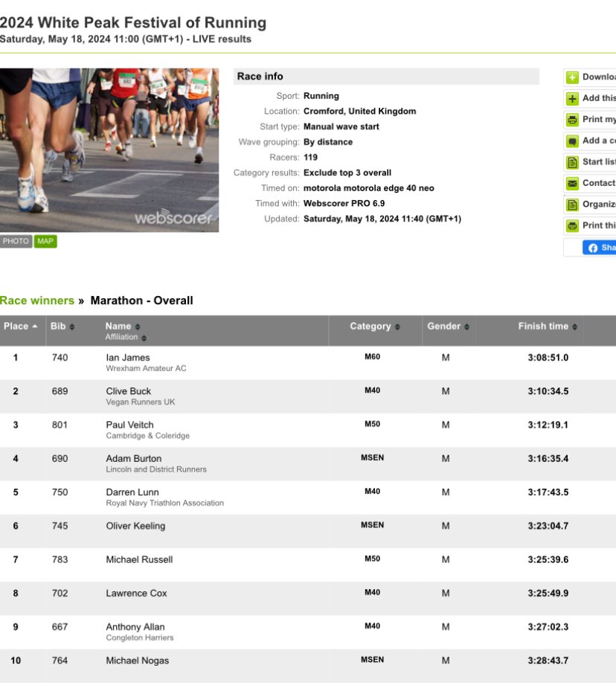Click runner name Lawrence Cox
Image resolution: width=616 pixels, height=688 pixels.
tap(136, 594)
